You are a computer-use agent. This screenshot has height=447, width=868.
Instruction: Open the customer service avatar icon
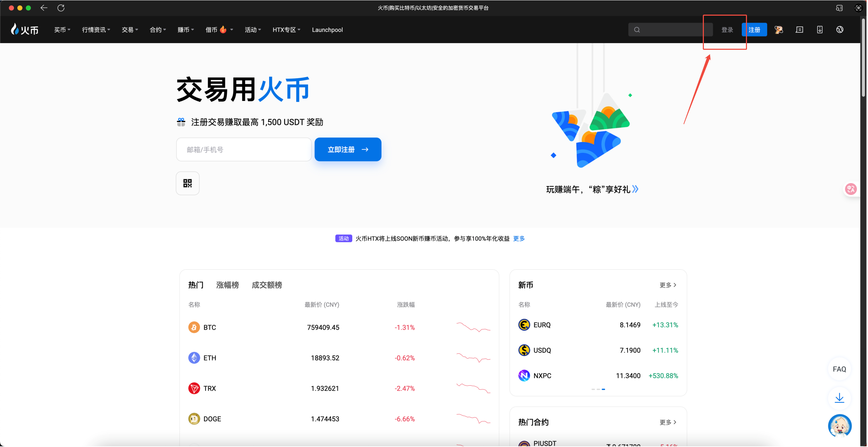839,426
